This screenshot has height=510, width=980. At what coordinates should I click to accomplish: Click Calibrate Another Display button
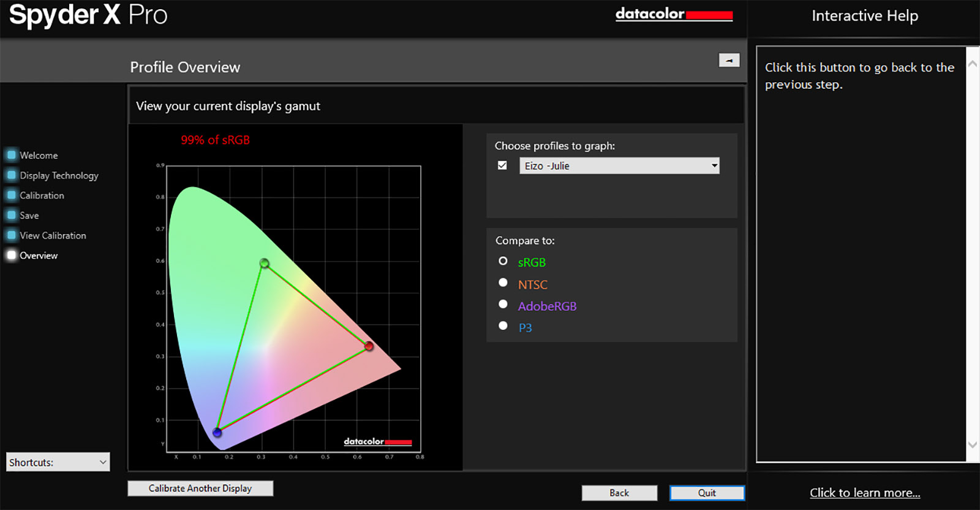pos(200,488)
